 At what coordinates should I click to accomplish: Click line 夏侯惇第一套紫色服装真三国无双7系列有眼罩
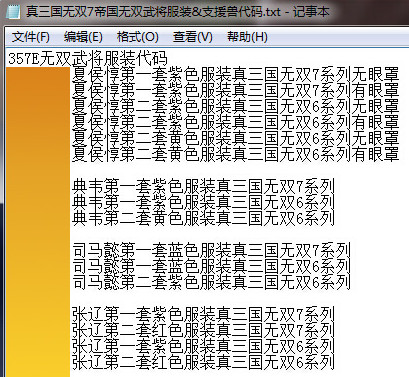pos(235,90)
